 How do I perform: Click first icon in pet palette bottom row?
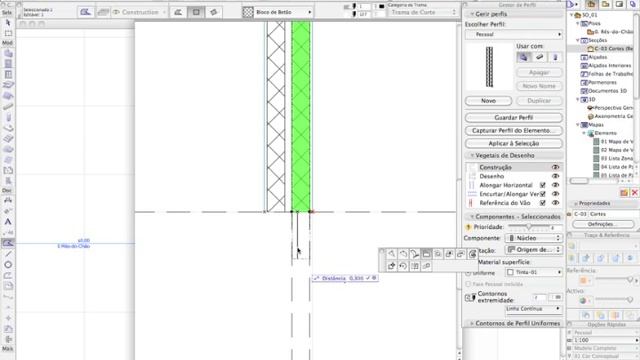391,266
